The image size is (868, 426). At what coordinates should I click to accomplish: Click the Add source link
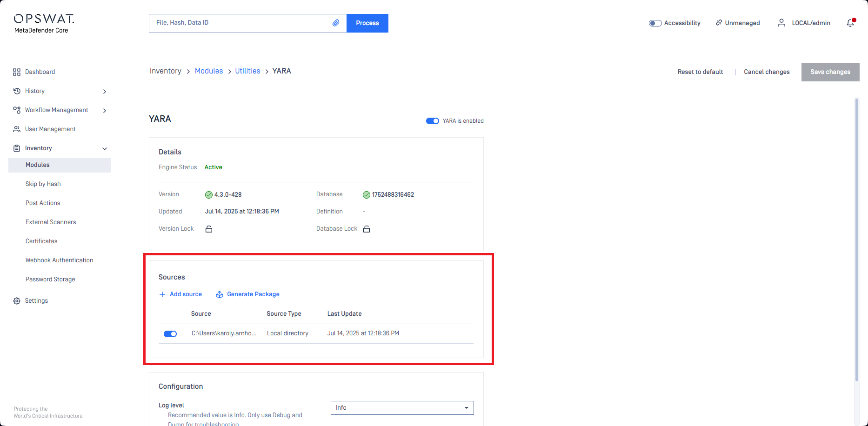186,294
